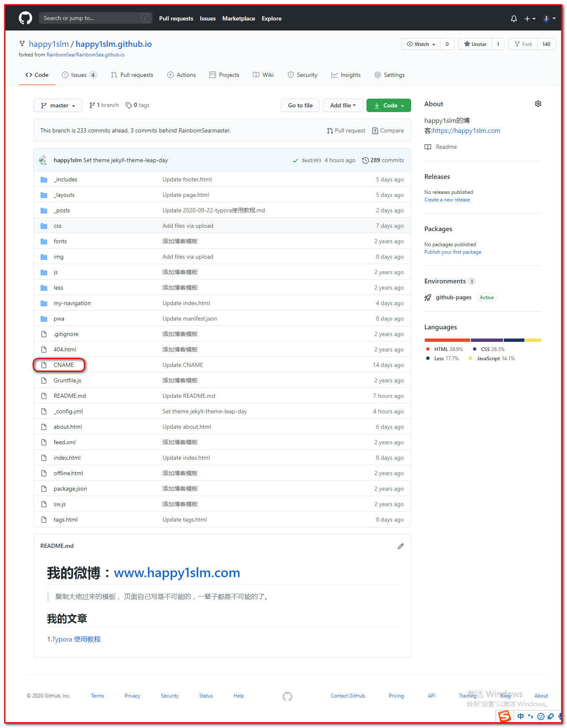Click the Go to file button

(300, 105)
